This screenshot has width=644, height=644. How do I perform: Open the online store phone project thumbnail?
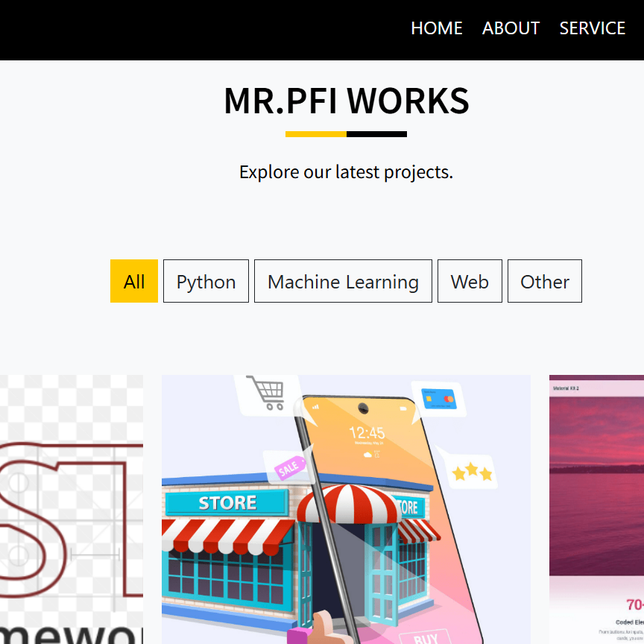tap(346, 509)
